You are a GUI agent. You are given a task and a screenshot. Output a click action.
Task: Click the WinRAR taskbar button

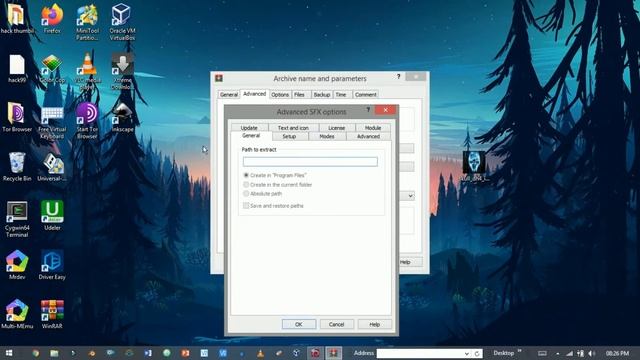tap(333, 353)
